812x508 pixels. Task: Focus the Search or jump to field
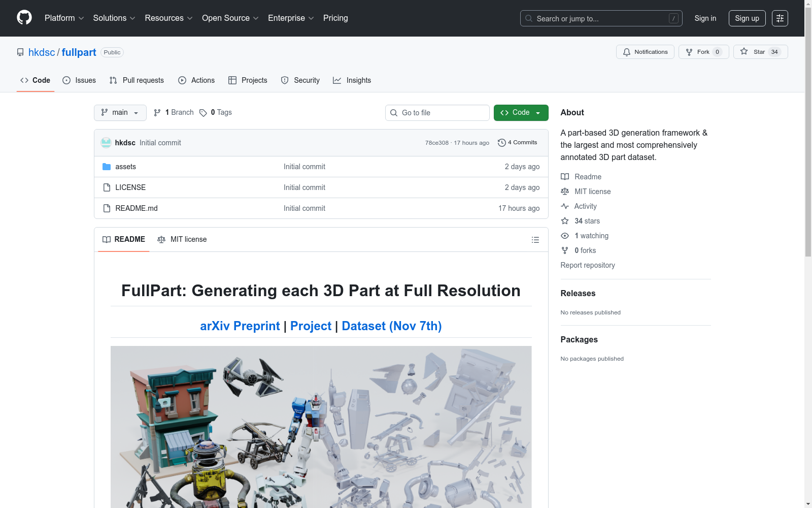(x=601, y=18)
